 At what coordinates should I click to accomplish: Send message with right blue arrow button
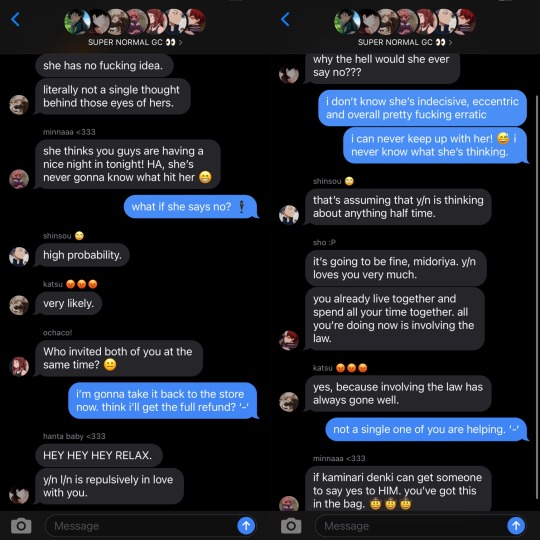tap(516, 526)
